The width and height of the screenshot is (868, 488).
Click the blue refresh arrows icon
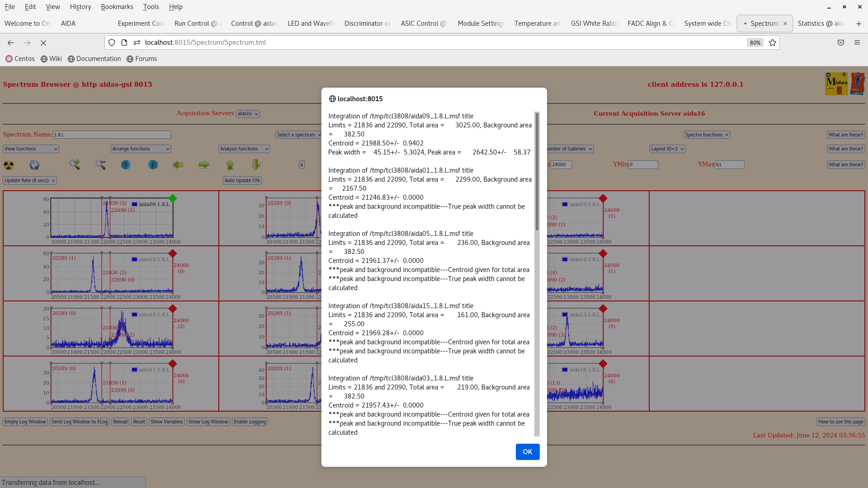[34, 165]
